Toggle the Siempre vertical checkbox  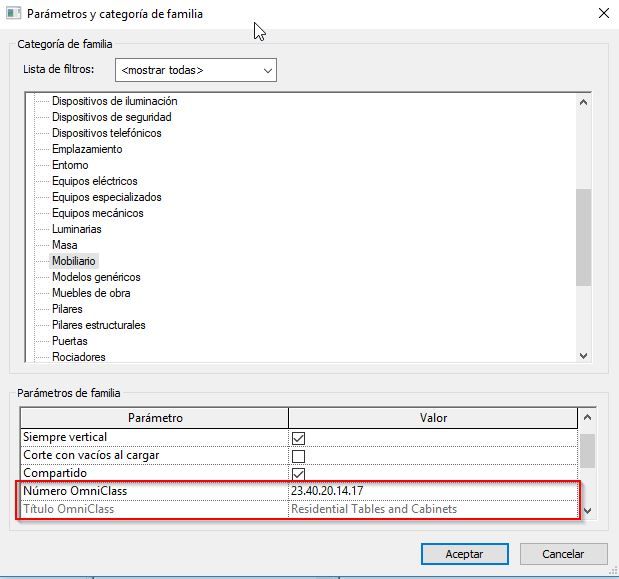pyautogui.click(x=298, y=438)
